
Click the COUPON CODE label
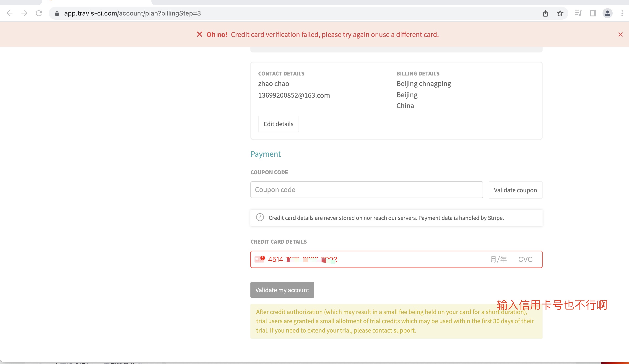(x=269, y=172)
